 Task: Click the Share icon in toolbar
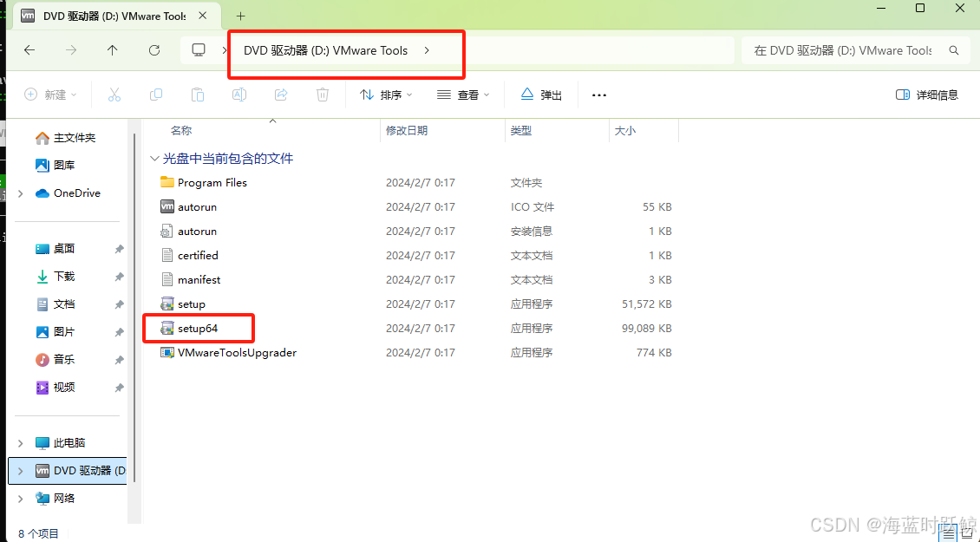pyautogui.click(x=281, y=95)
